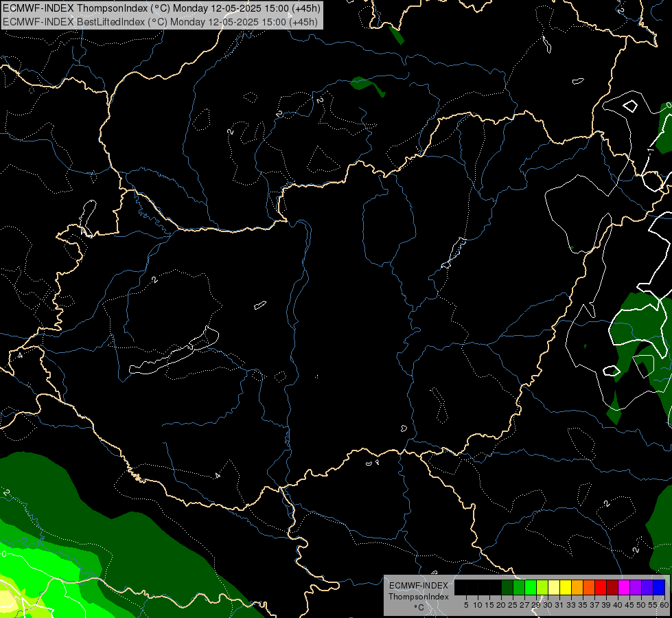Select the magenta 40–45 legend swatch
This screenshot has width=672, height=618.
point(624,587)
